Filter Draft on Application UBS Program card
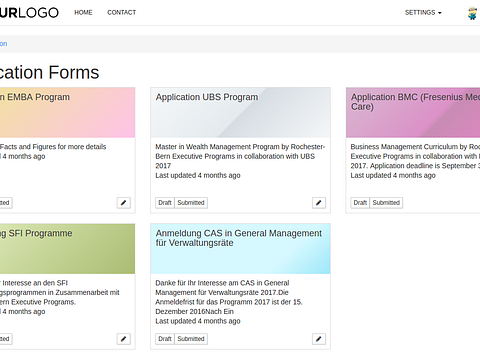The height and width of the screenshot is (360, 480). click(x=165, y=203)
